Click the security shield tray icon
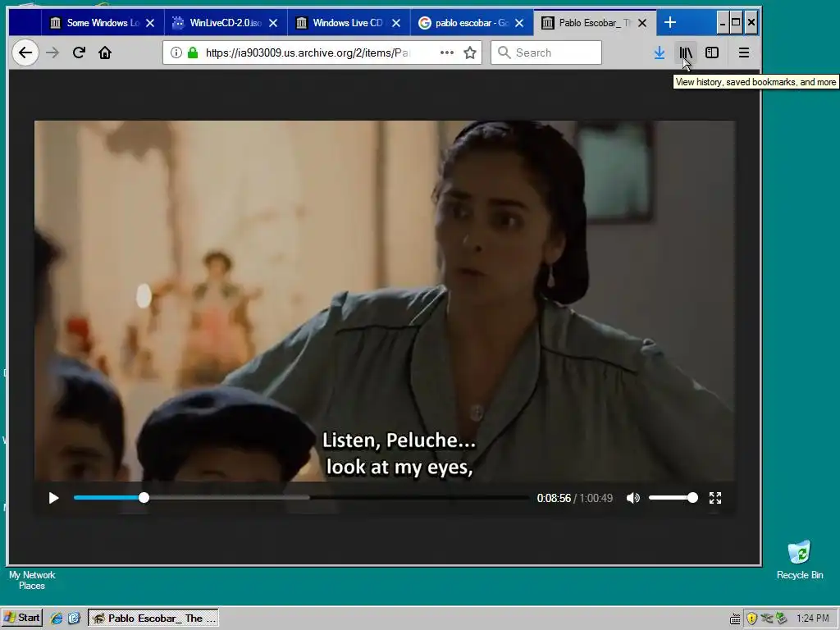This screenshot has height=630, width=840. pyautogui.click(x=751, y=619)
